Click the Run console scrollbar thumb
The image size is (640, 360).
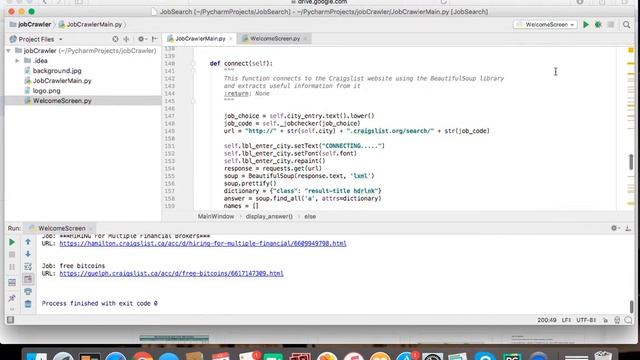tap(632, 306)
